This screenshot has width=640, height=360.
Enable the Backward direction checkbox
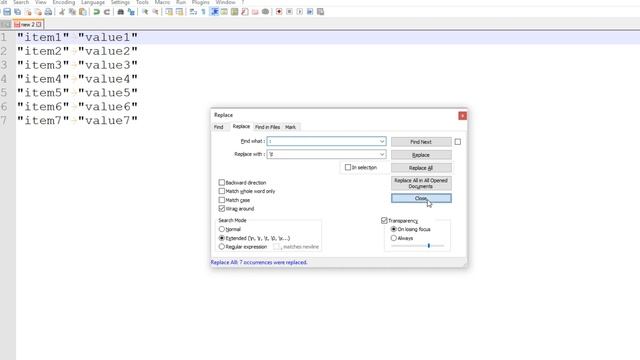tap(222, 182)
